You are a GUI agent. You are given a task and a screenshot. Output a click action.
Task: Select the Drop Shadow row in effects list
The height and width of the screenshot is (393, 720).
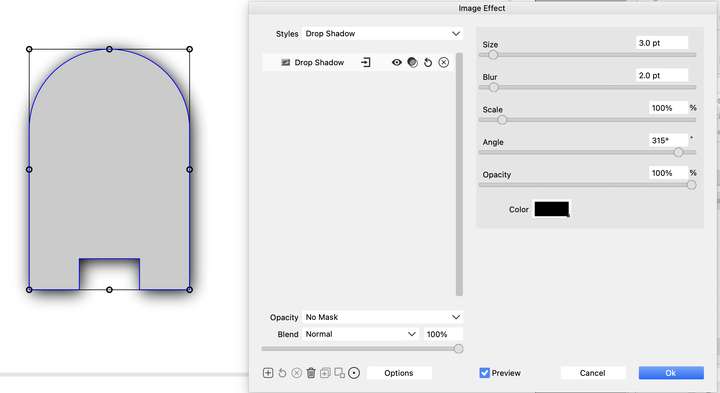click(359, 62)
